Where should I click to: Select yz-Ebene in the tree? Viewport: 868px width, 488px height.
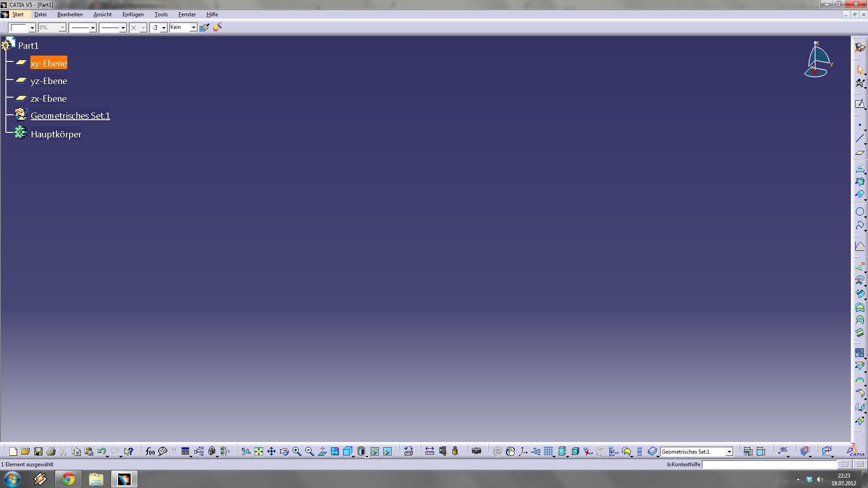click(49, 81)
